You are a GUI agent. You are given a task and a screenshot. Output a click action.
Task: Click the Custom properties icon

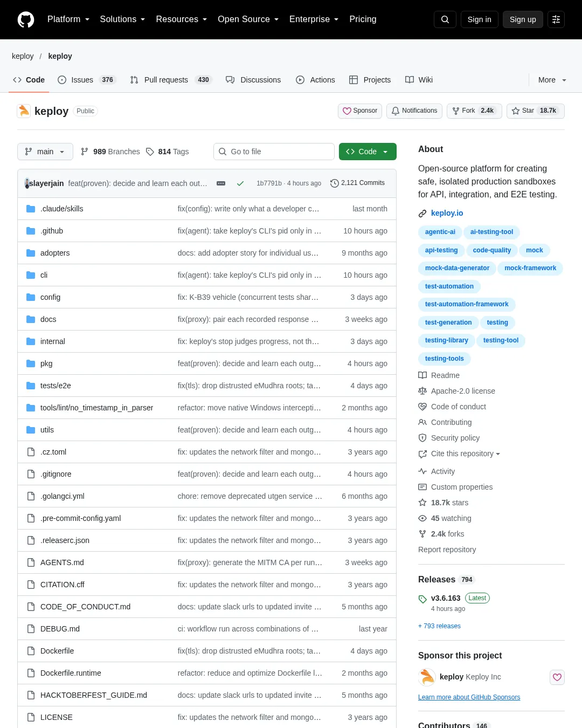[422, 487]
